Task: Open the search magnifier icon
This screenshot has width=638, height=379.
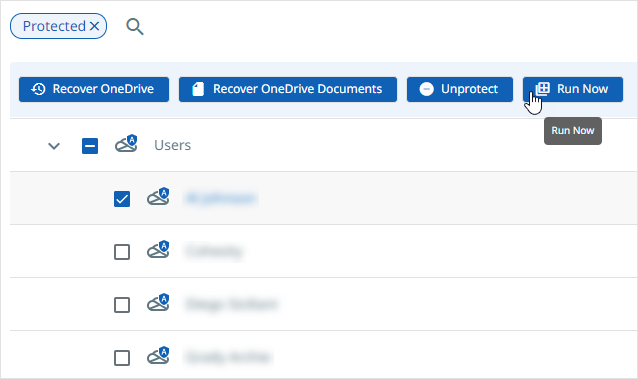Action: point(135,27)
